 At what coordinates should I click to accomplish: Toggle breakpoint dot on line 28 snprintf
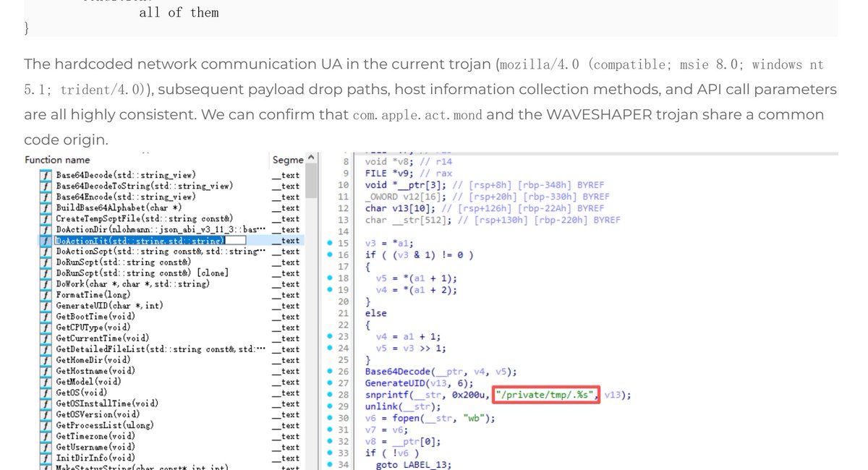coord(328,395)
